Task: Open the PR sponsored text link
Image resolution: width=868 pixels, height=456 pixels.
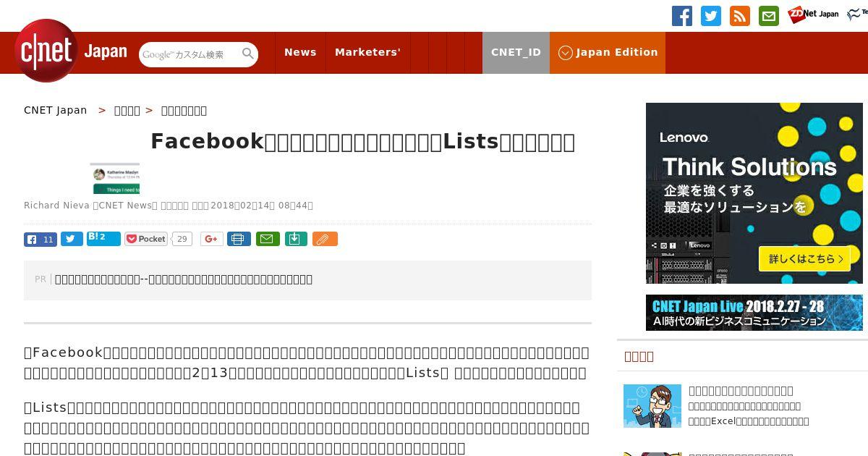Action: [184, 279]
